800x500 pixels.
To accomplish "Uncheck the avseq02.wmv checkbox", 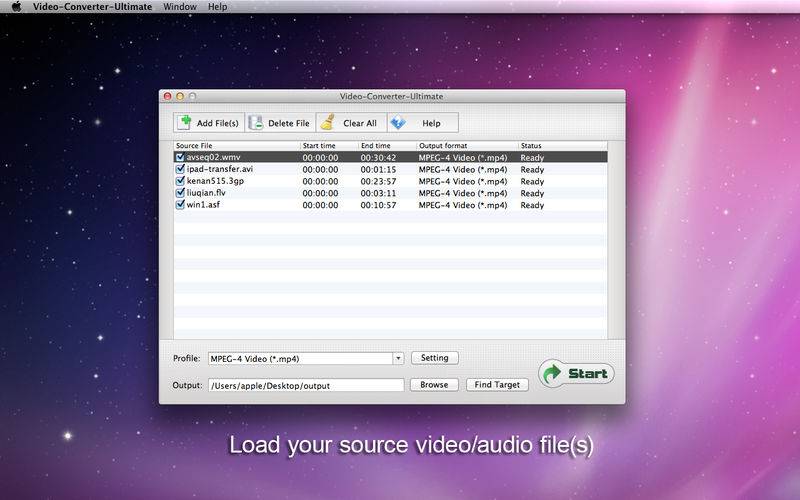I will 180,157.
